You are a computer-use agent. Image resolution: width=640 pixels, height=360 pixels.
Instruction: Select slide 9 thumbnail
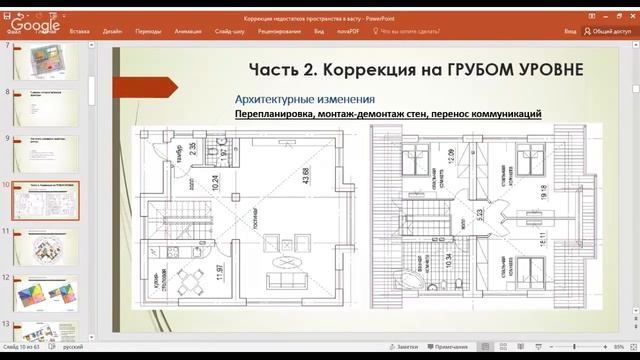click(x=46, y=154)
